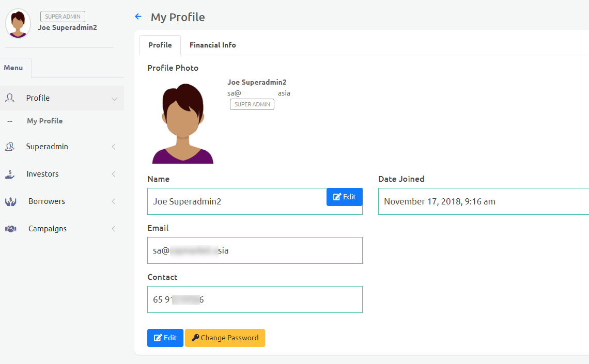Click the Date Joined field

(x=484, y=201)
